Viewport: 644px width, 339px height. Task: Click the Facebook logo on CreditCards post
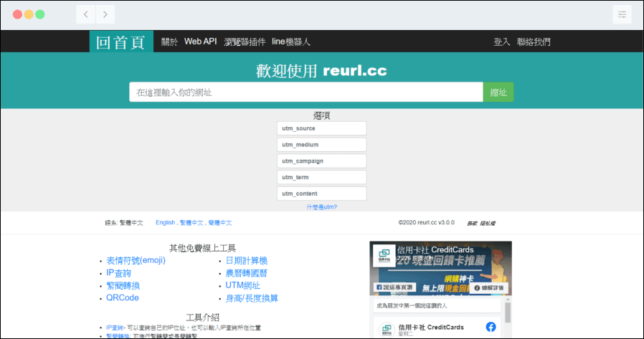tap(491, 327)
